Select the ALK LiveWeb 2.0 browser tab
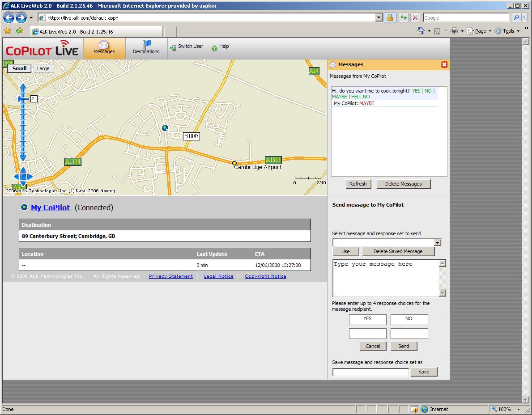The image size is (532, 415). (x=96, y=32)
